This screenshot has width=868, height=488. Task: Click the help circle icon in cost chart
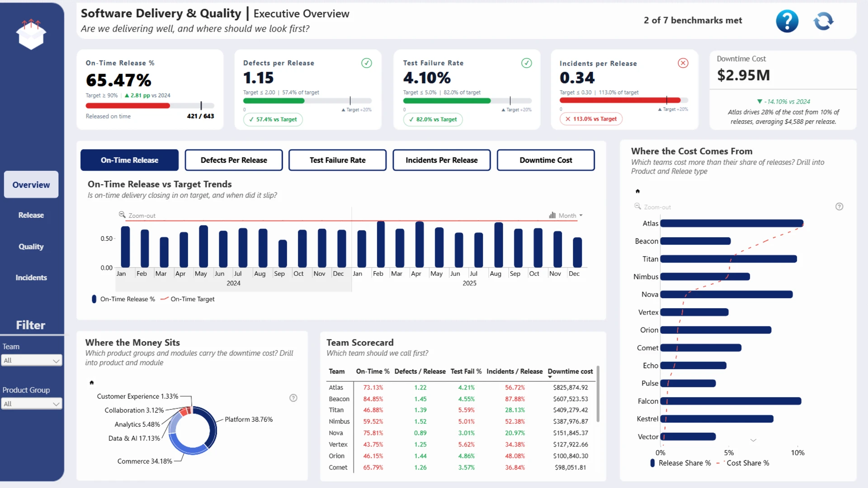pos(839,206)
